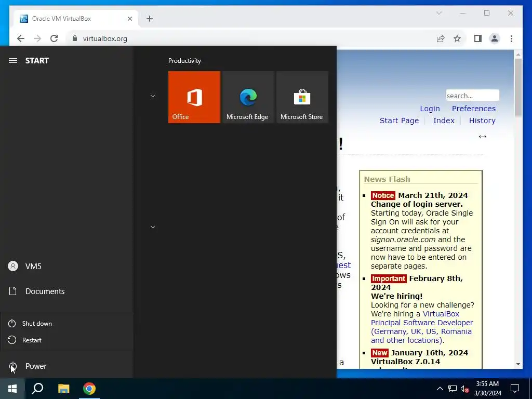Click the Windows Start button on taskbar
Viewport: 532px width, 399px height.
12,389
